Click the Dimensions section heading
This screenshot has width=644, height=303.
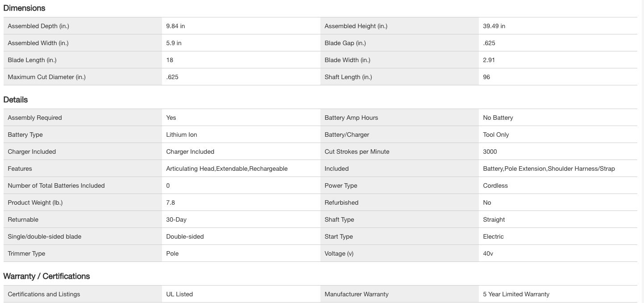pyautogui.click(x=24, y=8)
